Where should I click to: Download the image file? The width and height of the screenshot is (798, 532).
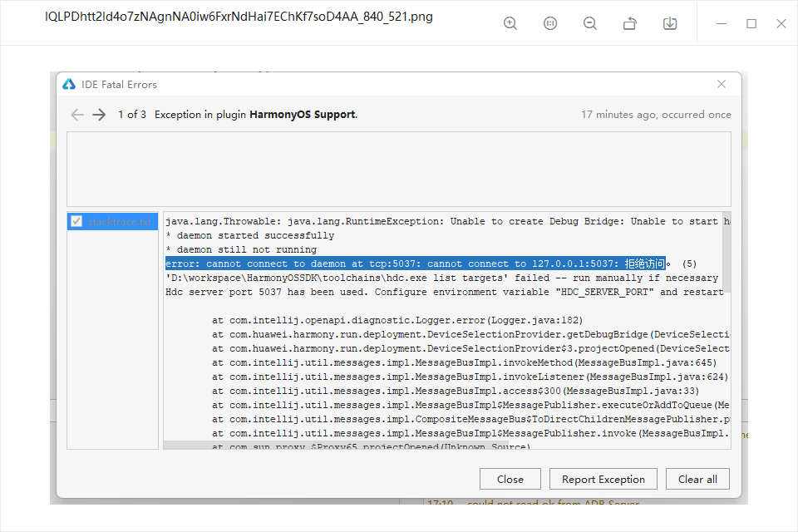pos(670,23)
